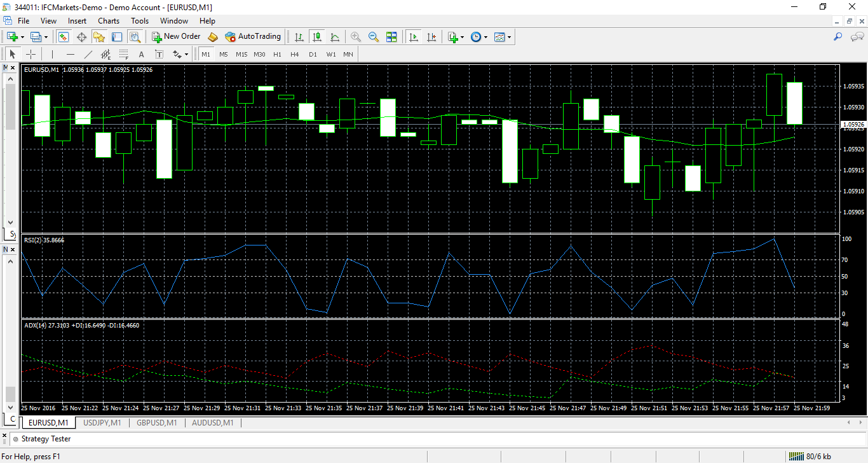
Task: Select the Equidistant Channel tool
Action: (x=105, y=54)
